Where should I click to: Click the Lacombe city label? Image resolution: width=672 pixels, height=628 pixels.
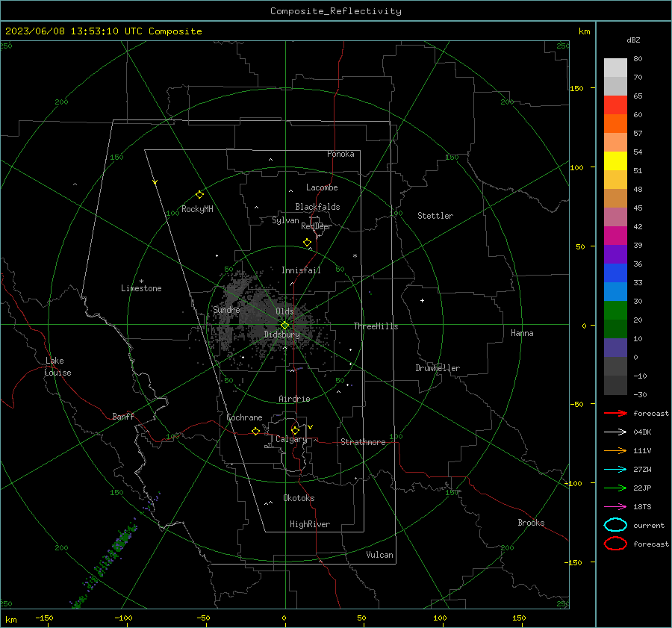click(x=322, y=187)
